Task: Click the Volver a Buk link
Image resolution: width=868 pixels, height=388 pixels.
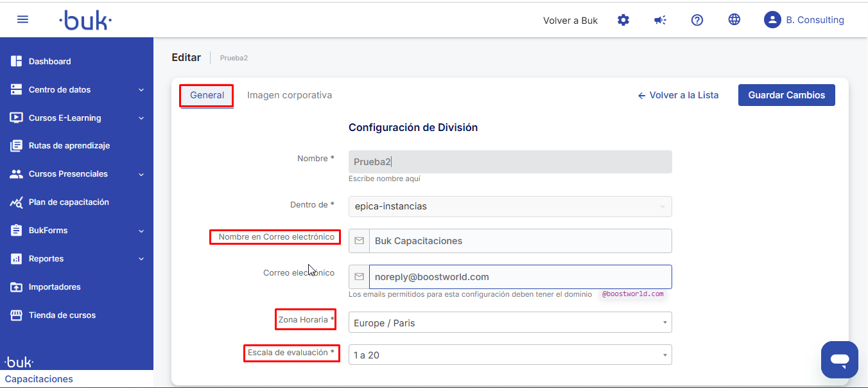Action: point(570,21)
